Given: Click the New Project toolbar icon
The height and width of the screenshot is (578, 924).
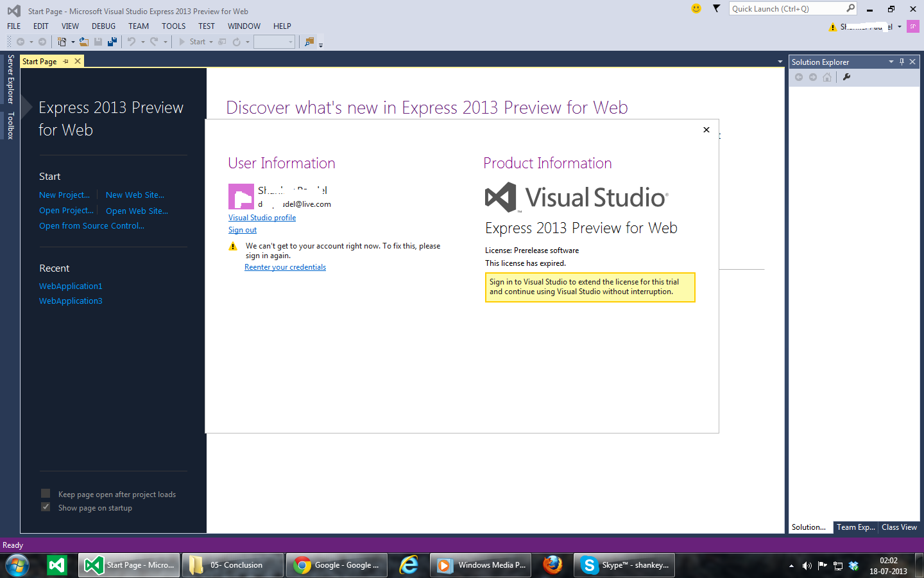Looking at the screenshot, I should [x=62, y=42].
